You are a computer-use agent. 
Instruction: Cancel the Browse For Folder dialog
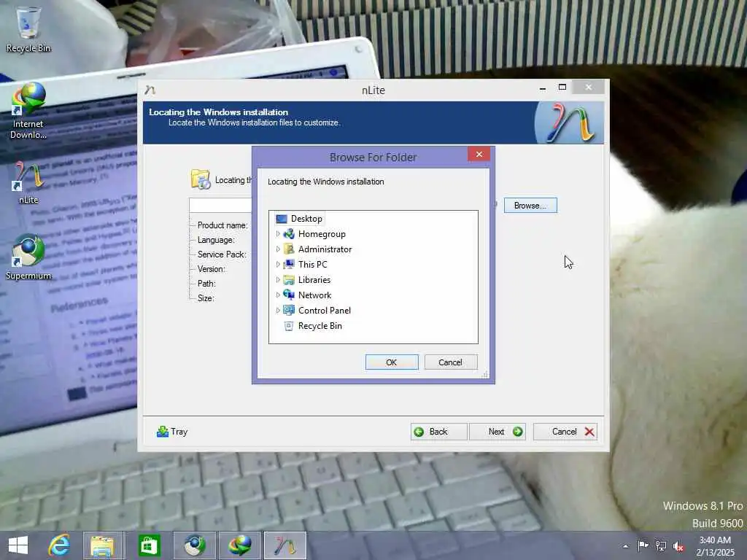pyautogui.click(x=451, y=362)
